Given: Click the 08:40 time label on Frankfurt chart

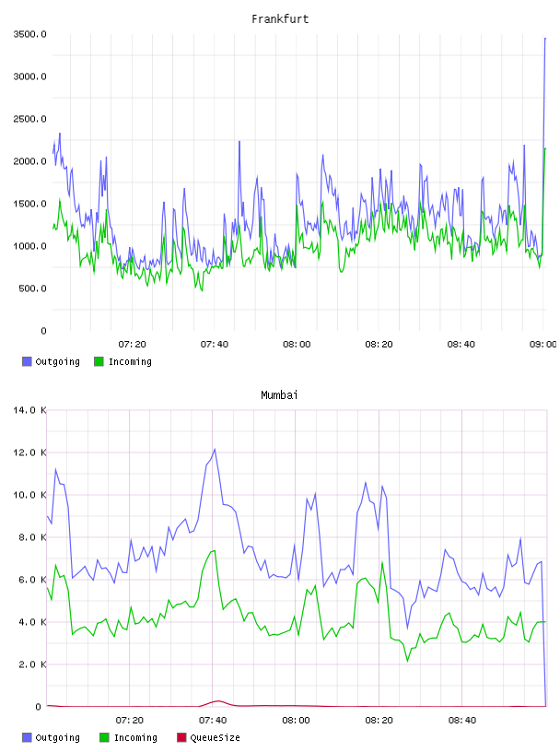Looking at the screenshot, I should tap(461, 345).
